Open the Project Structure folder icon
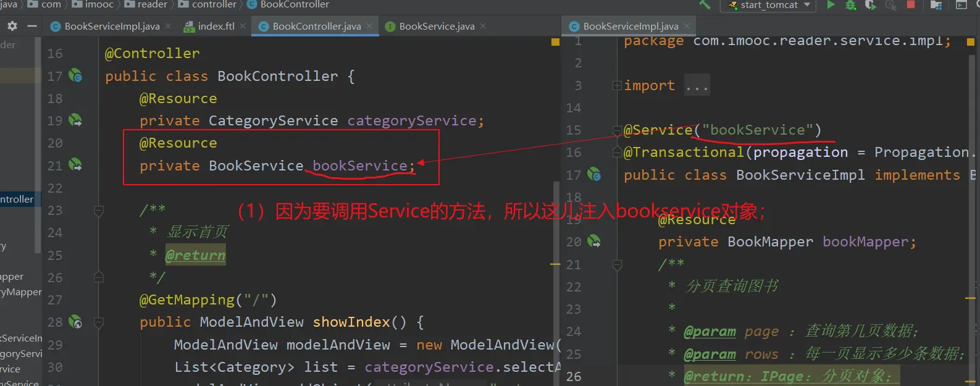This screenshot has width=980, height=386. tap(936, 5)
